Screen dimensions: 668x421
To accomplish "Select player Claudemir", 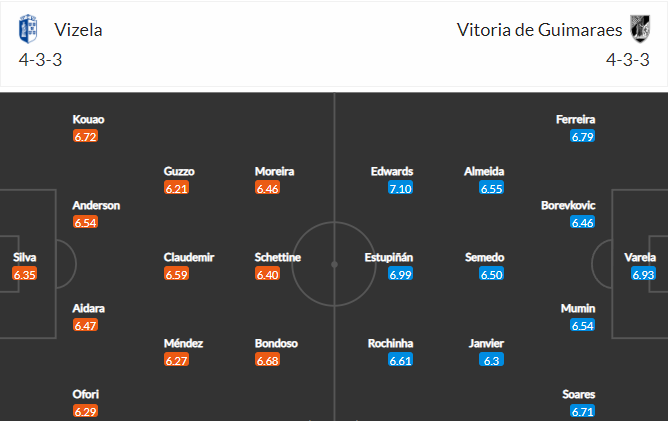I will point(189,257).
